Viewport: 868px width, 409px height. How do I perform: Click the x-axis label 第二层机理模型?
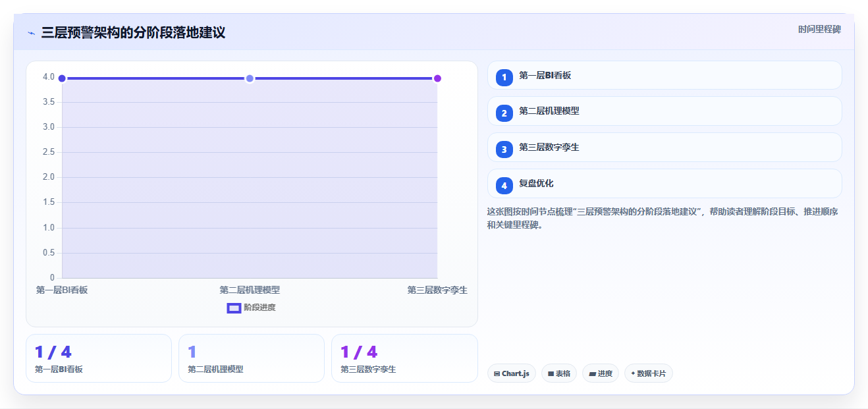[250, 290]
